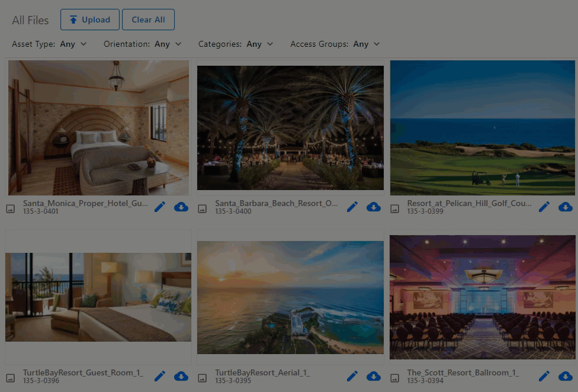Edit Santa_Barbara_Beach_Resort file with pencil icon
578x392 pixels.
click(352, 207)
